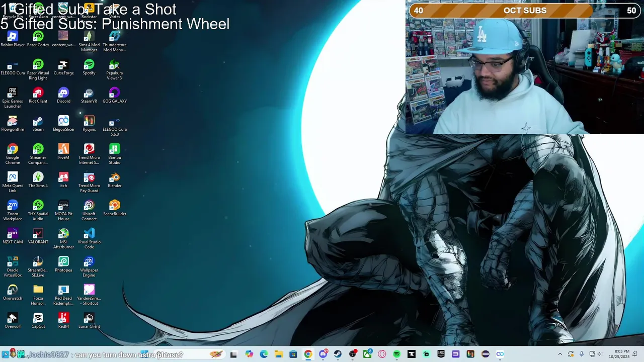Image resolution: width=644 pixels, height=362 pixels.
Task: Select the SteamVR desktop icon
Action: [89, 96]
